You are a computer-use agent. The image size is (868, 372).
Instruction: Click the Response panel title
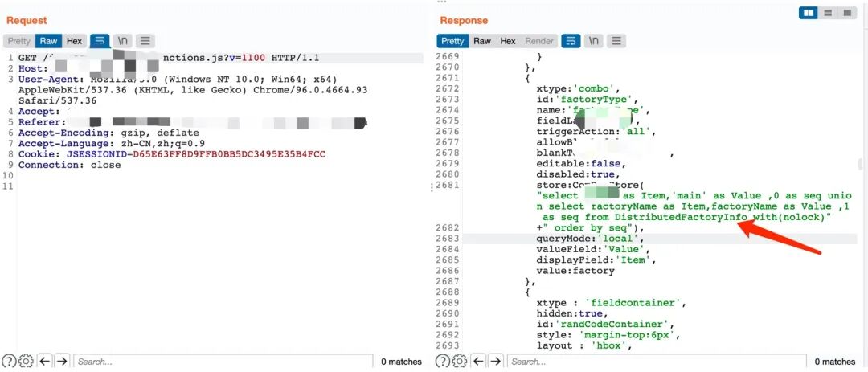(464, 20)
